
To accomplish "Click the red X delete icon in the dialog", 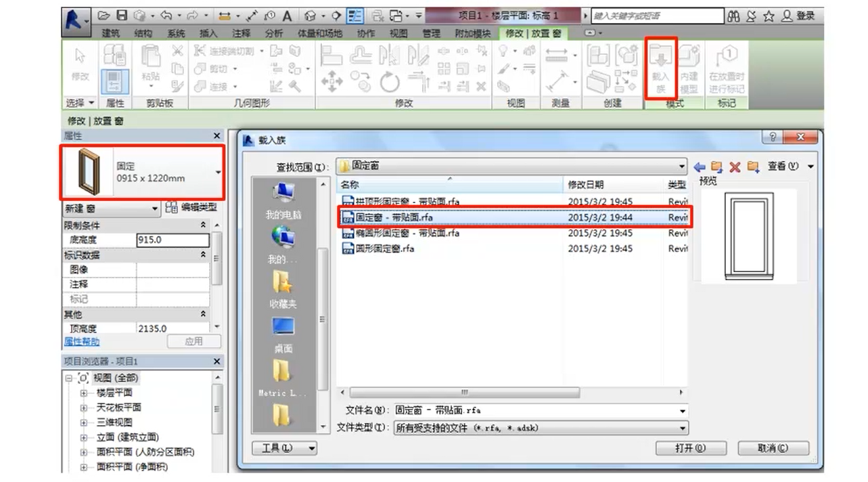I will click(x=735, y=167).
